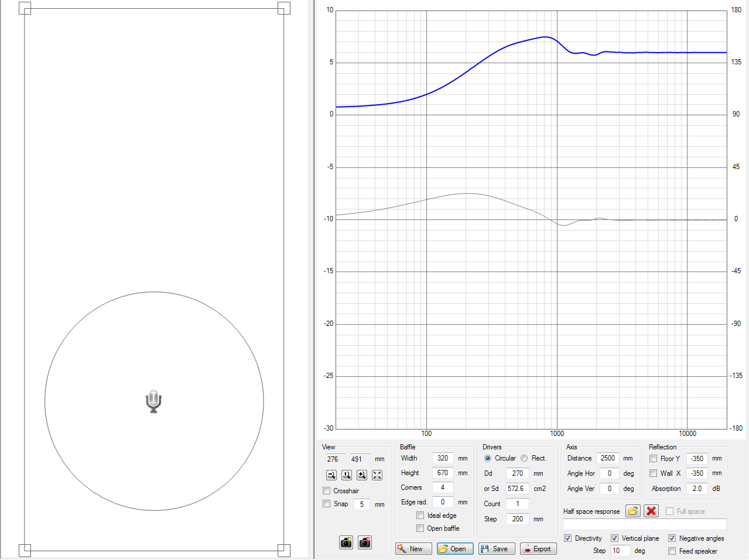The image size is (749, 560).
Task: Click the Dd driver diameter field
Action: click(x=518, y=473)
